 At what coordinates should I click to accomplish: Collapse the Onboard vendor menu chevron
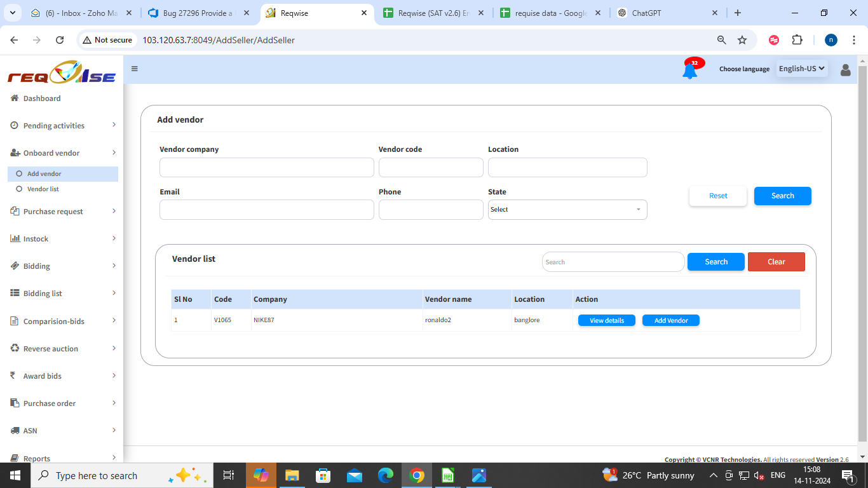coord(114,152)
